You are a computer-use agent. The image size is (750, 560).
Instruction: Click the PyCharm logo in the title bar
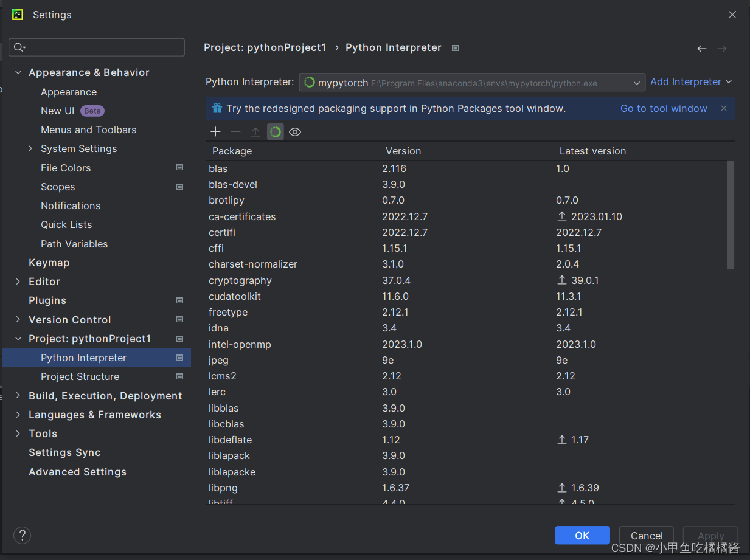pyautogui.click(x=18, y=15)
